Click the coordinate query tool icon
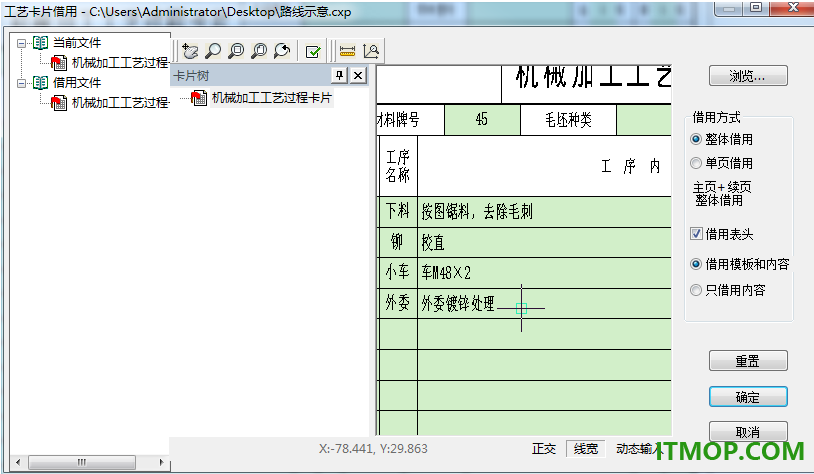The width and height of the screenshot is (814, 474). point(371,51)
